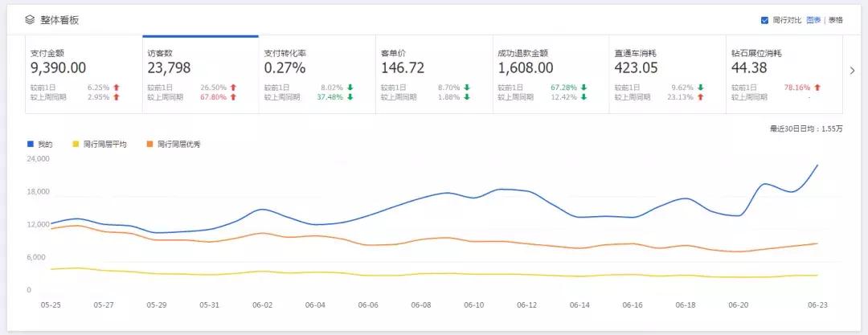
Task: Select the 支付金额 metric card
Action: (x=84, y=75)
